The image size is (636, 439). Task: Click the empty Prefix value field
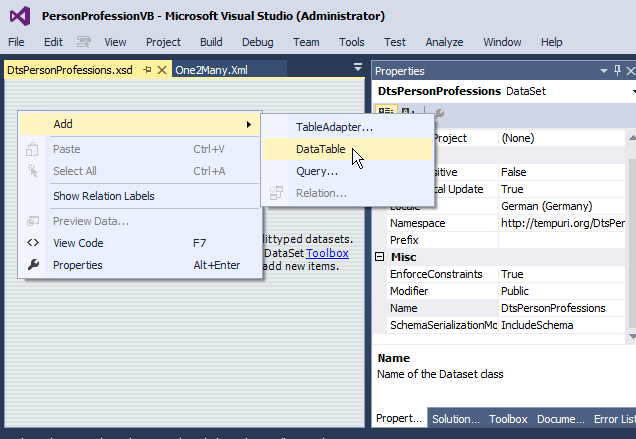click(562, 240)
